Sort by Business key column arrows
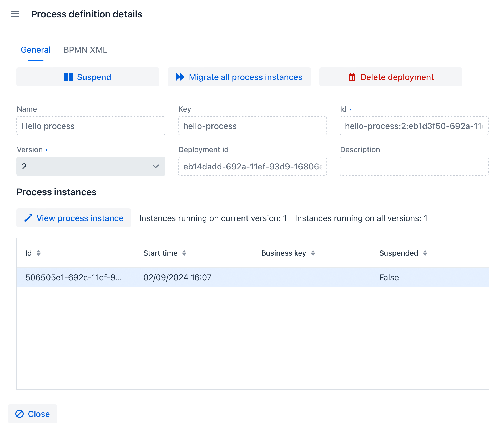The image size is (504, 429). coord(313,253)
